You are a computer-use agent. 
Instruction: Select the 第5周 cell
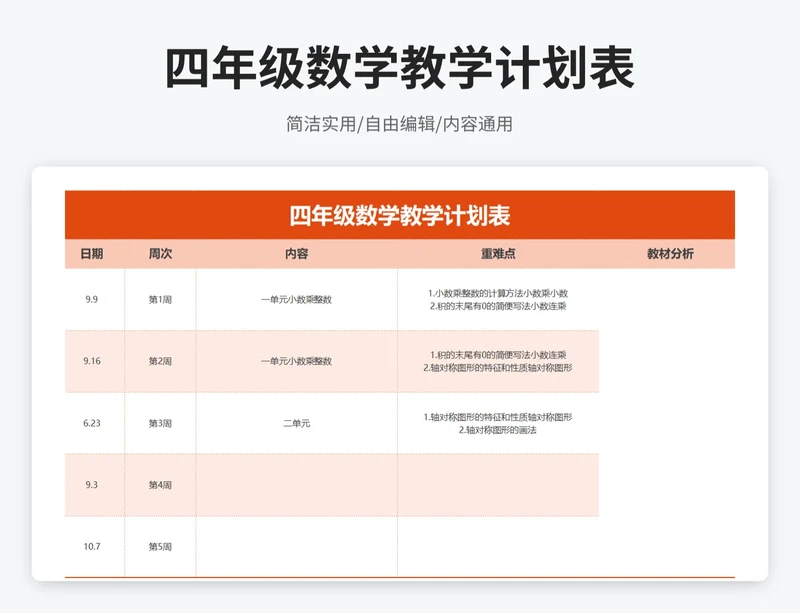[x=160, y=547]
